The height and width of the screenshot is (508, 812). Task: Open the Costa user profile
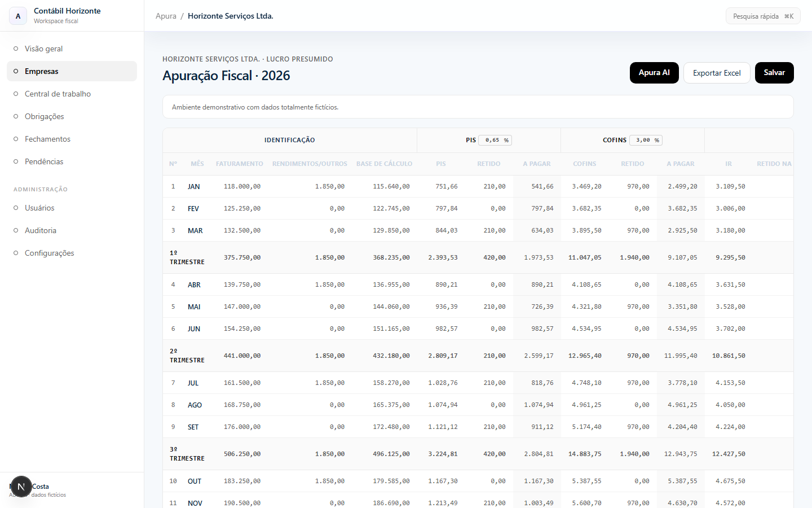click(x=72, y=490)
